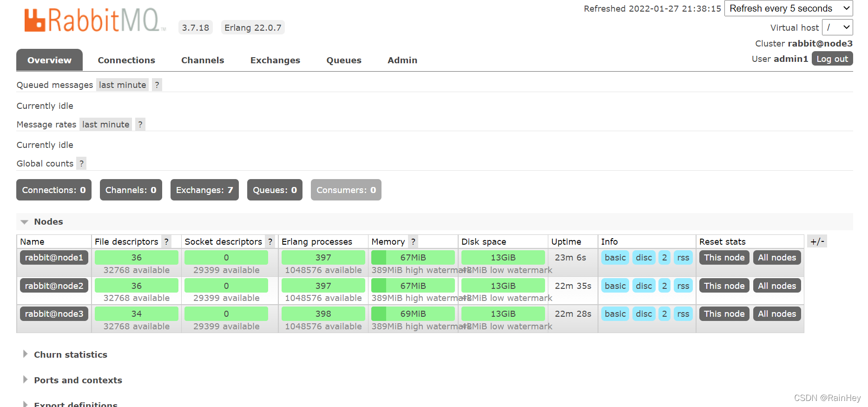Open the Refresh interval dropdown

[789, 8]
